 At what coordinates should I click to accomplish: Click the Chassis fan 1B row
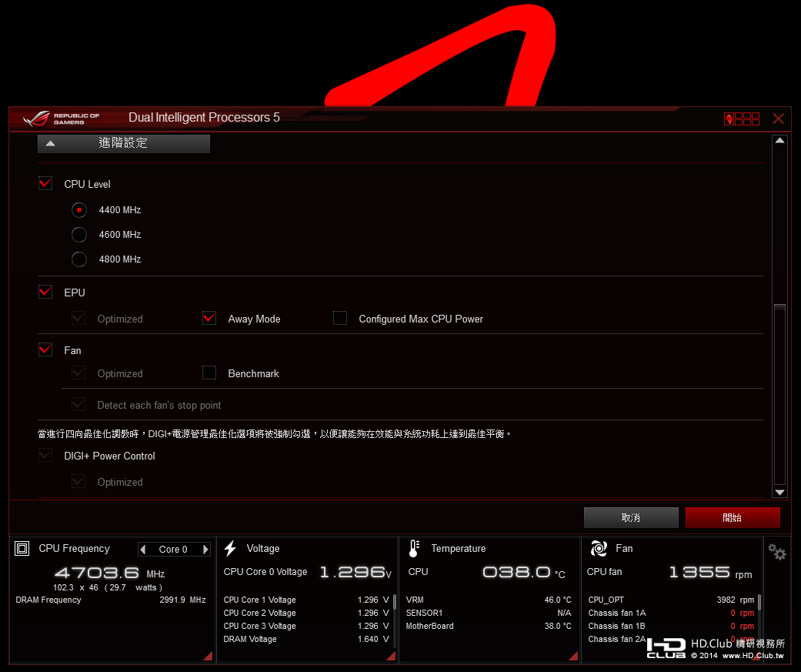[x=671, y=626]
